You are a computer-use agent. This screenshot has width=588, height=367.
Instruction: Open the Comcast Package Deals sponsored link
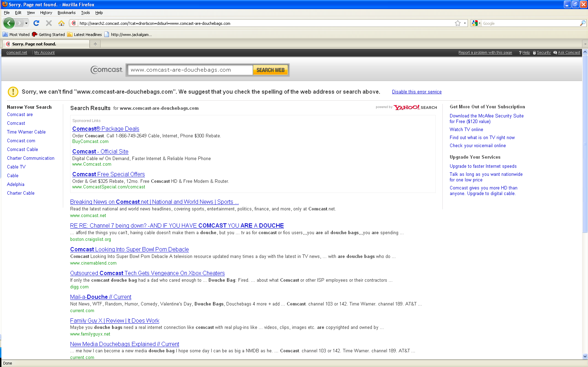[105, 129]
